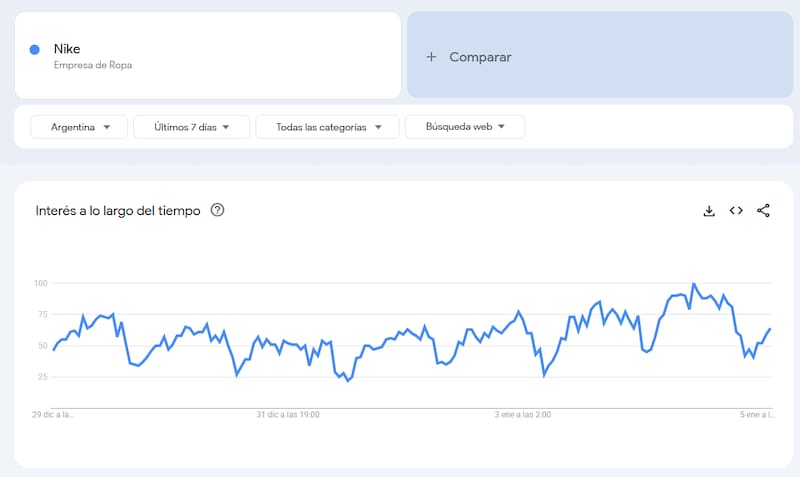Click the 100 value on the y-axis
The height and width of the screenshot is (477, 800).
[x=41, y=283]
